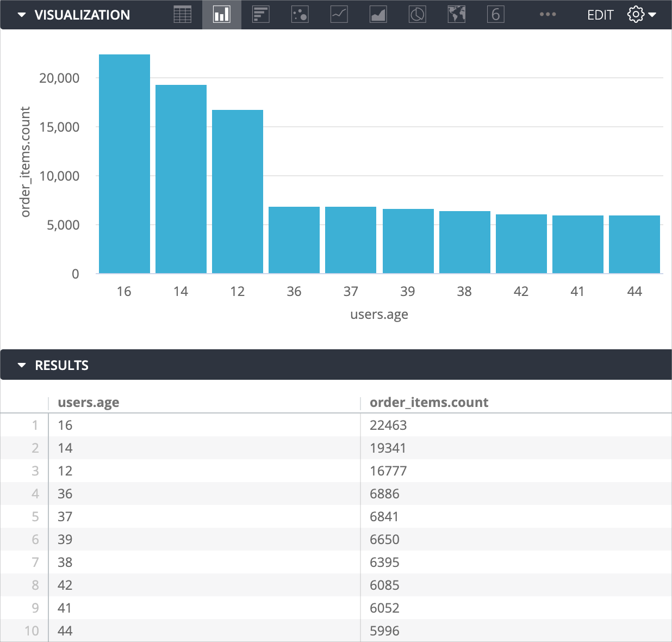Sort by users.age column header
672x642 pixels.
pos(89,402)
